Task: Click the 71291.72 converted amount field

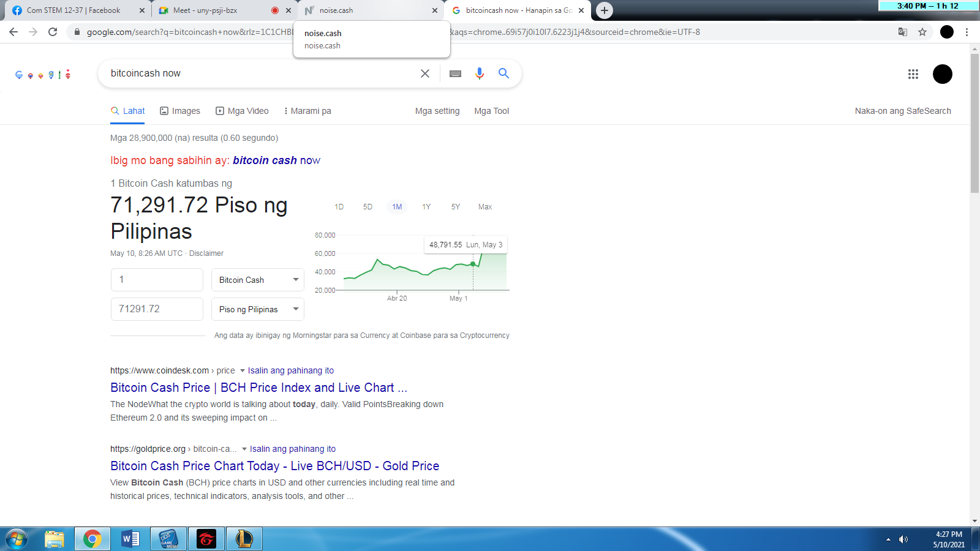Action: pos(157,309)
